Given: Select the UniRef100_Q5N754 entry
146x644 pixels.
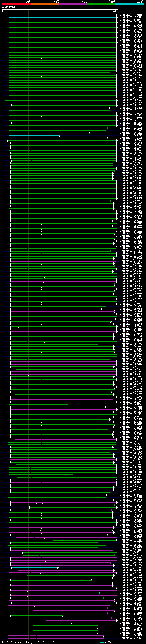Looking at the screenshot, I should pyautogui.click(x=131, y=30).
